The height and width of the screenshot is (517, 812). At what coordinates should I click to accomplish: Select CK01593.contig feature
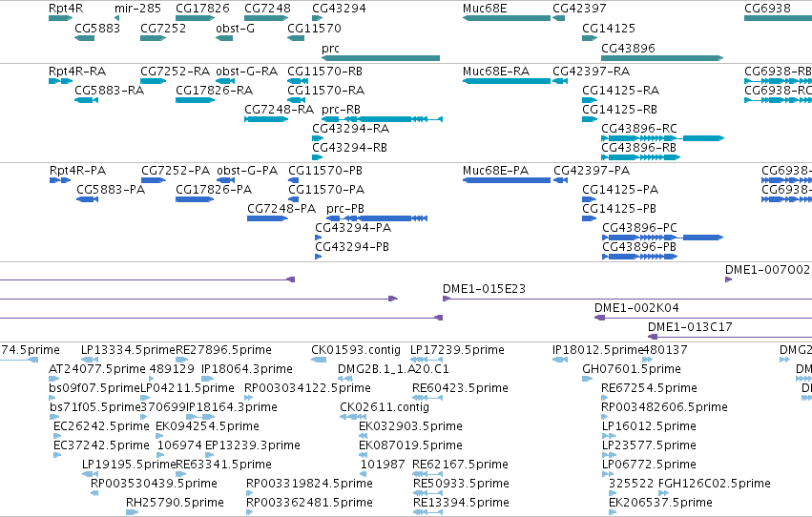point(356,350)
